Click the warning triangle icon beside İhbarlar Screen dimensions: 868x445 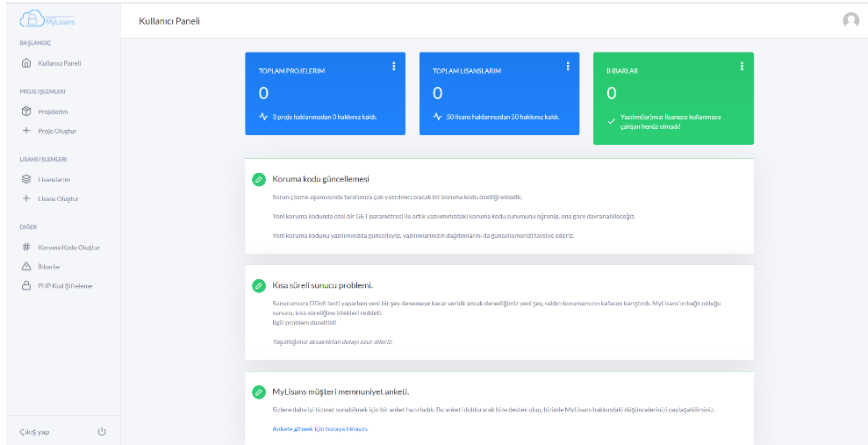click(x=25, y=267)
